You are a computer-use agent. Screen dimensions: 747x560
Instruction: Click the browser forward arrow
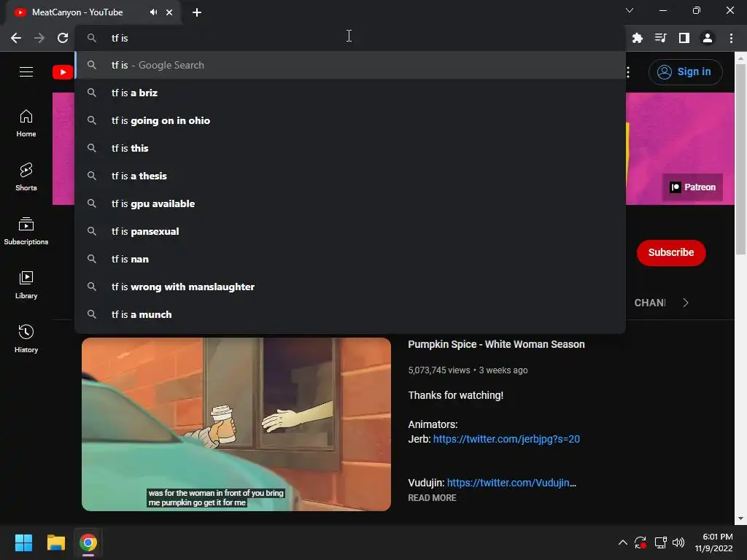39,38
